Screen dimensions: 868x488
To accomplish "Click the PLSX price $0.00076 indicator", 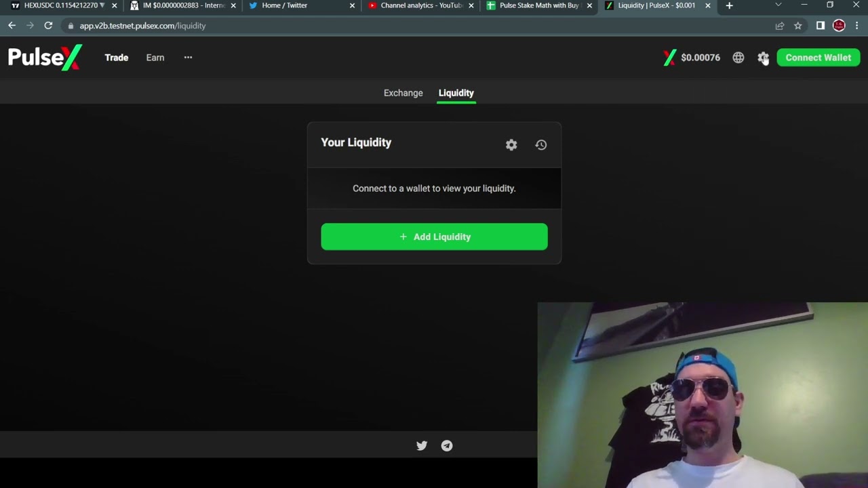I will click(x=692, y=58).
